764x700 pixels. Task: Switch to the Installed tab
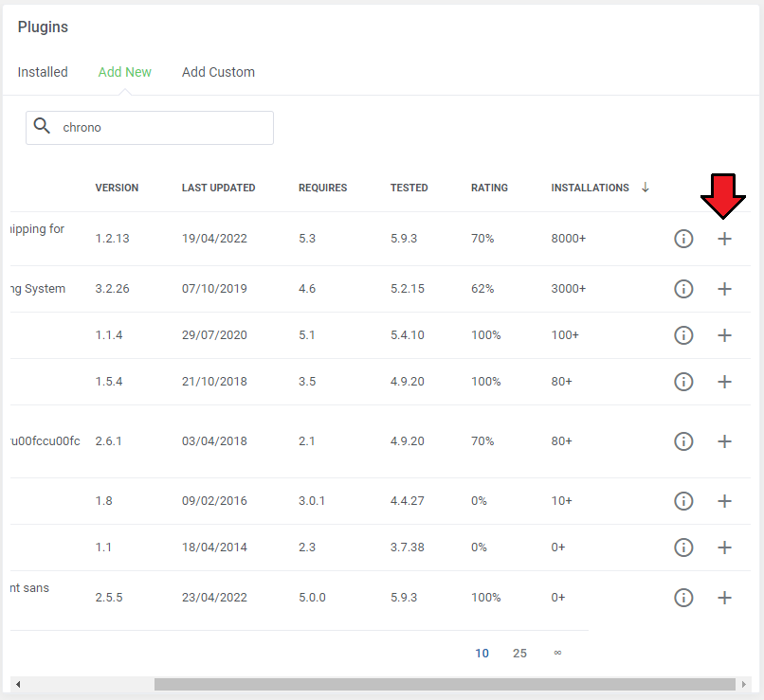pos(43,72)
